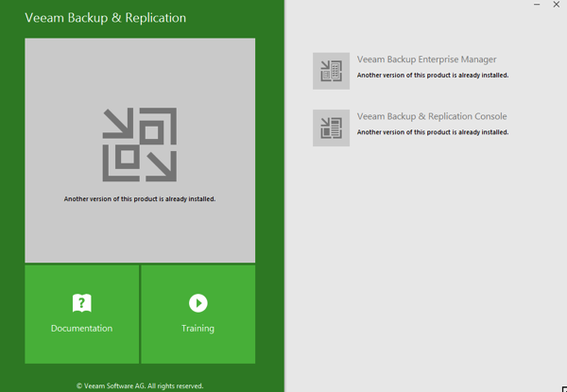
Task: Click the installed message in the large tile
Action: 140,199
